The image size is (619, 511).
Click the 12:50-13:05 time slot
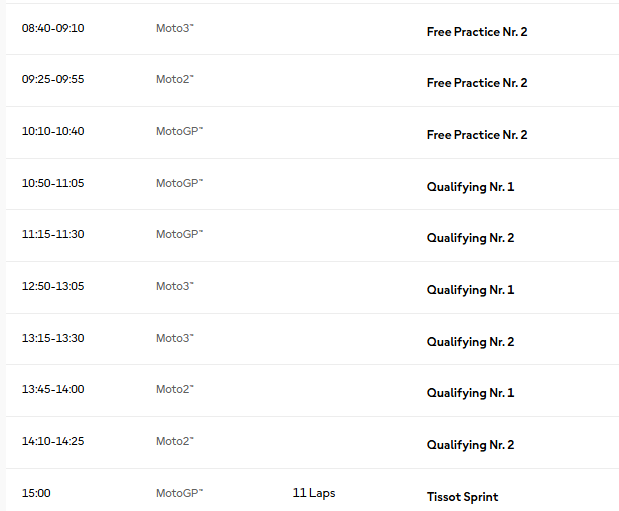pos(53,286)
